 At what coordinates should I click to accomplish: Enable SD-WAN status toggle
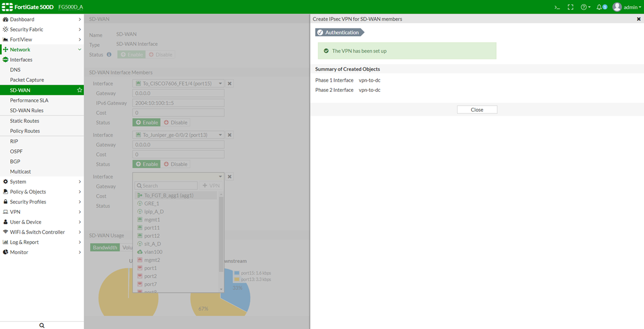(131, 54)
